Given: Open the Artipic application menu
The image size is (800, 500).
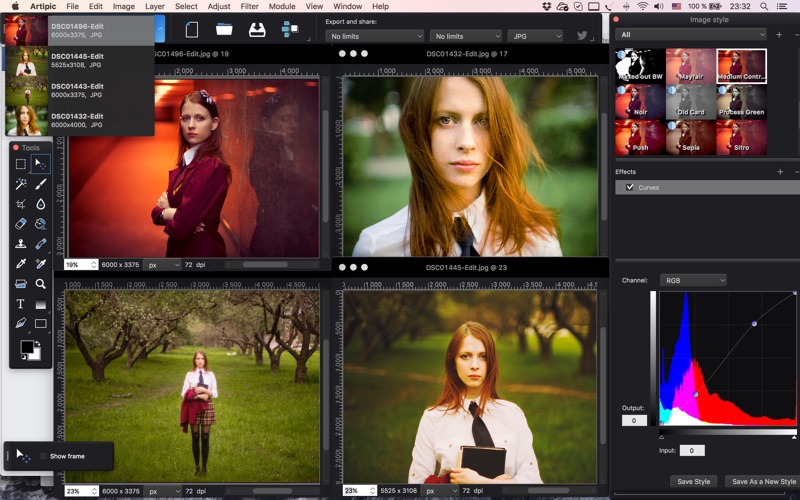Looking at the screenshot, I should [x=43, y=6].
